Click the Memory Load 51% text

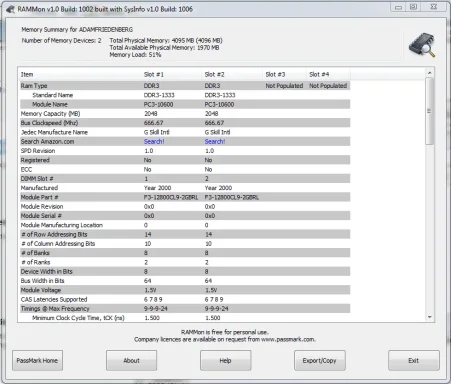[135, 55]
